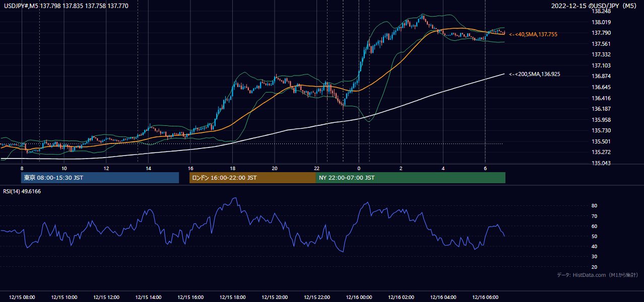Click hour tick 14 under price chart

148,168
